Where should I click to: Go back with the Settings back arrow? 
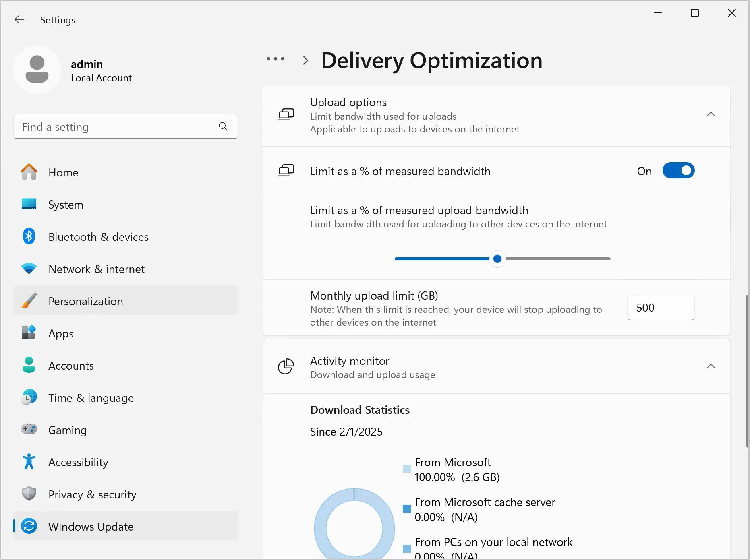(x=19, y=19)
